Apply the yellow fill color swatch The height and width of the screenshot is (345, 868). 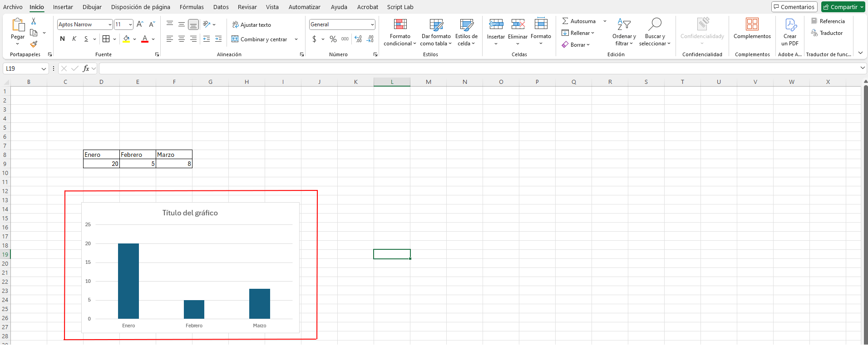(126, 39)
